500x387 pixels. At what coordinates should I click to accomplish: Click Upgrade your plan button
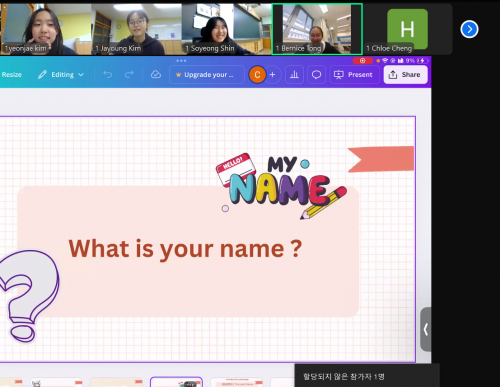207,75
